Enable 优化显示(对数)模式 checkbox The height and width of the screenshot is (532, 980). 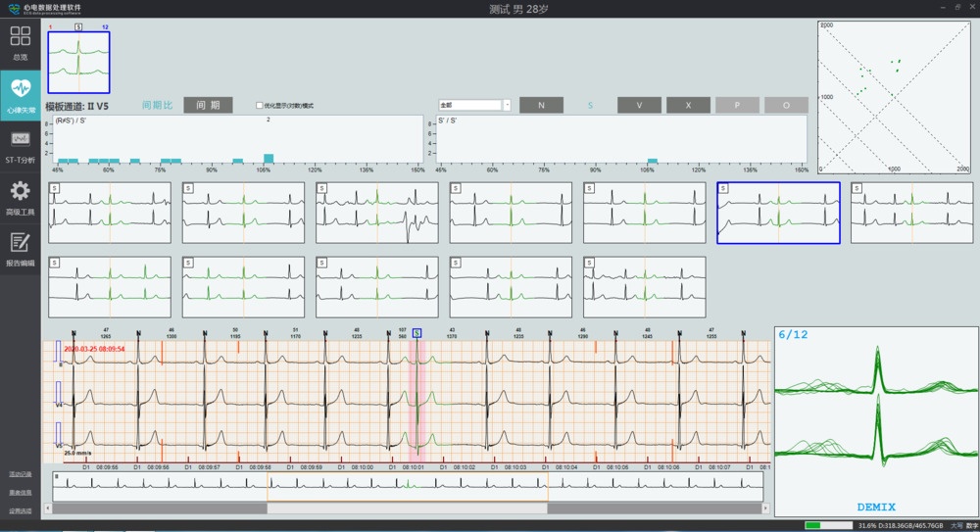pos(260,106)
